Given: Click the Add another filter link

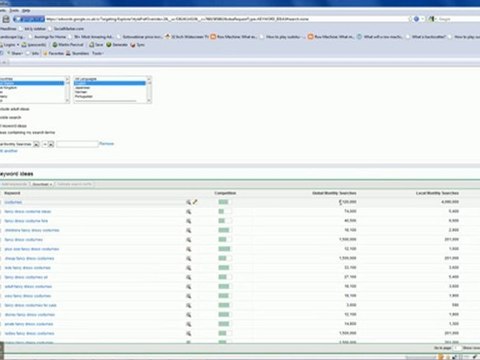Looking at the screenshot, I should (9, 151).
